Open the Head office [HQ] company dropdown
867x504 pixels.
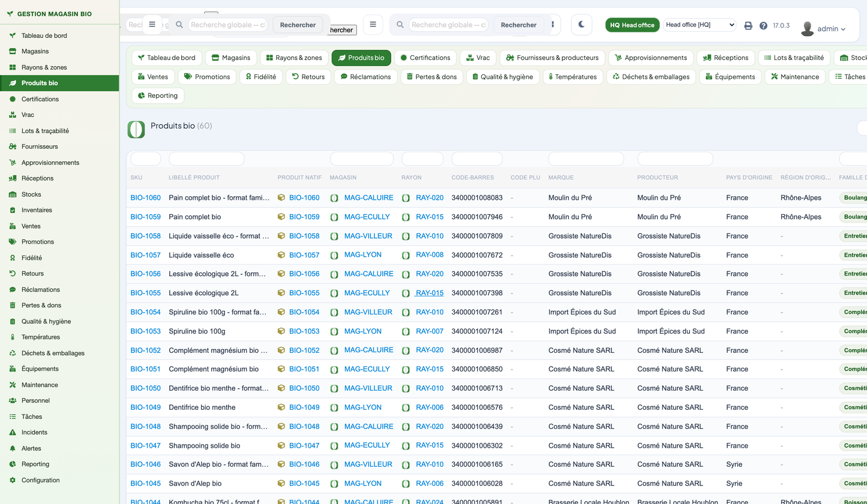point(700,25)
